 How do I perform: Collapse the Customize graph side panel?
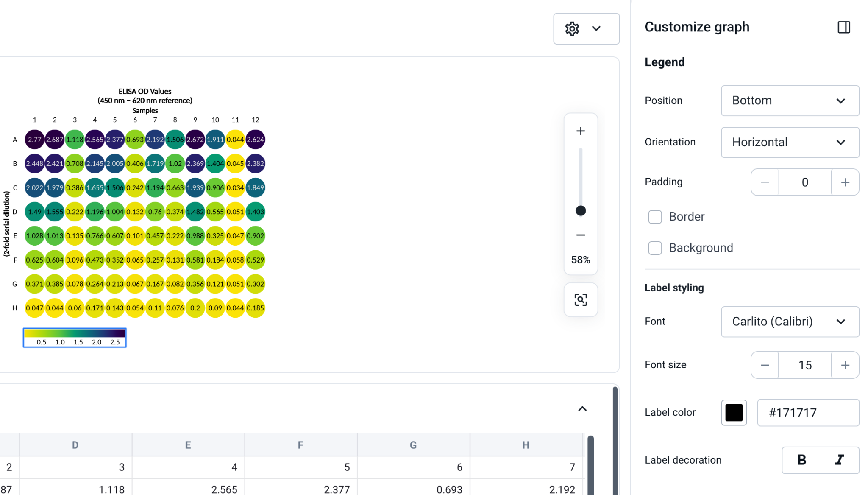(x=843, y=27)
